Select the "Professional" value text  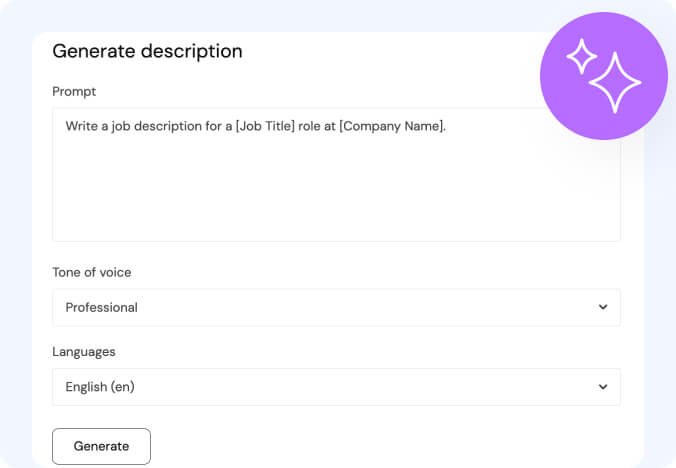tap(102, 308)
